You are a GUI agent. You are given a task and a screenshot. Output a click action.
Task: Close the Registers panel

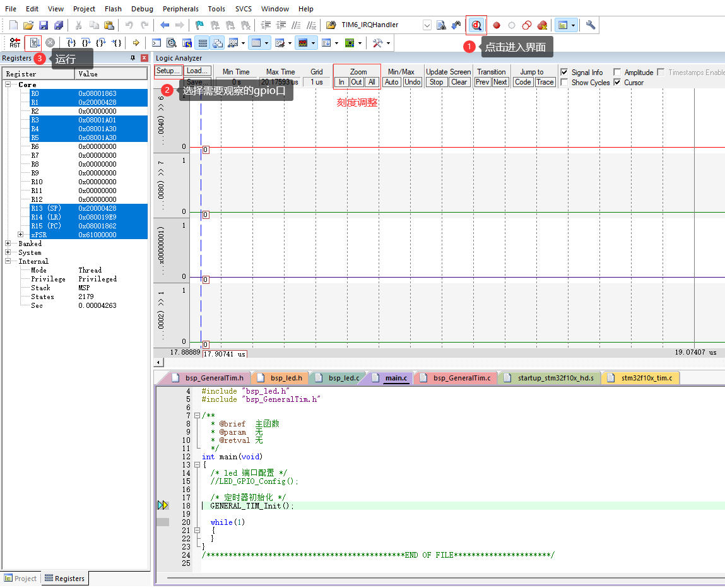pos(144,58)
